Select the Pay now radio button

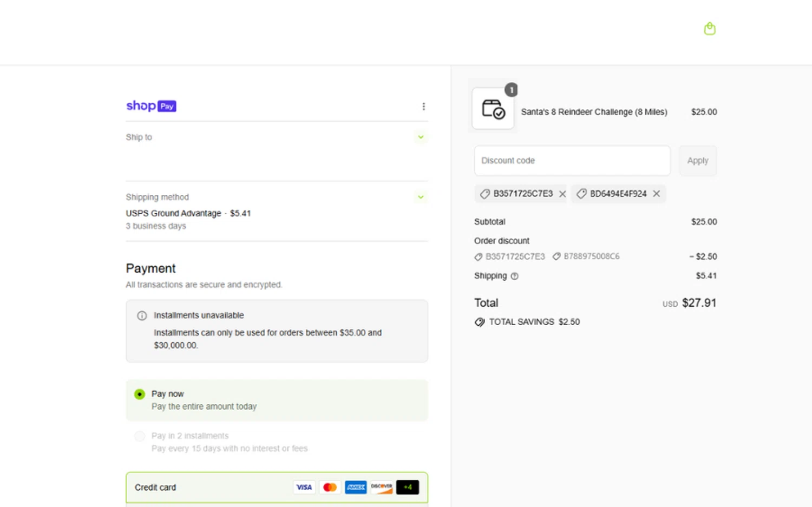(x=140, y=394)
